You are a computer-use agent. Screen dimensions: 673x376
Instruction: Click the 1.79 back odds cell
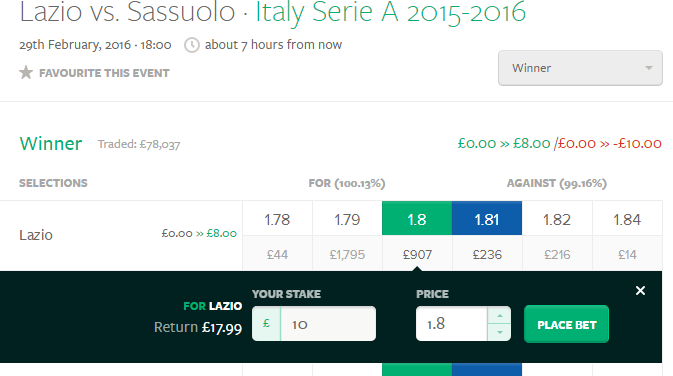point(347,219)
